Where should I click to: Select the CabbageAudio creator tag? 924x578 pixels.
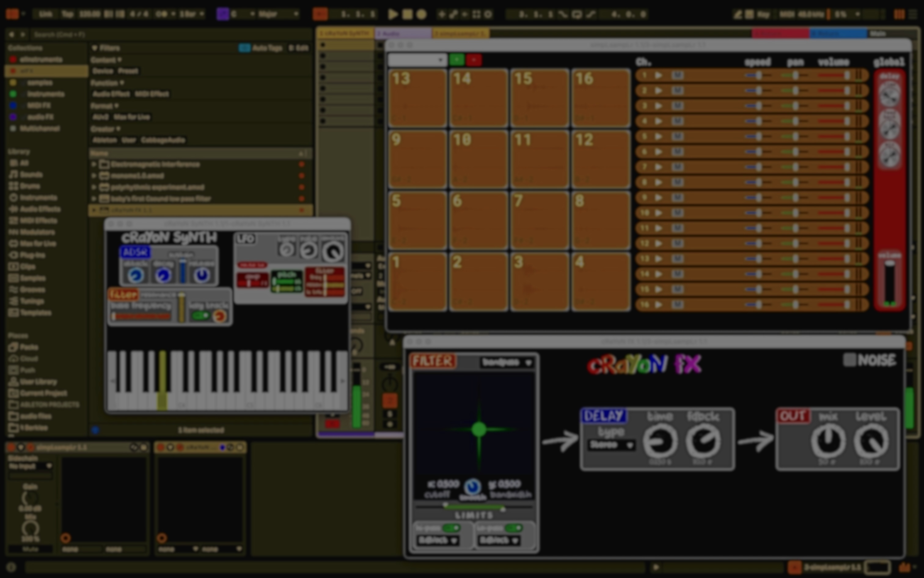coord(163,140)
